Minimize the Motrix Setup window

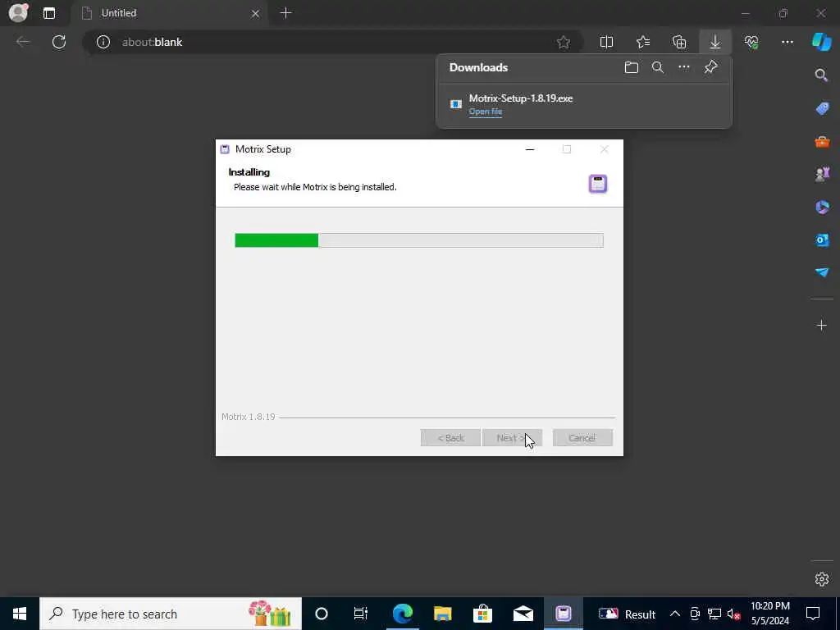530,149
